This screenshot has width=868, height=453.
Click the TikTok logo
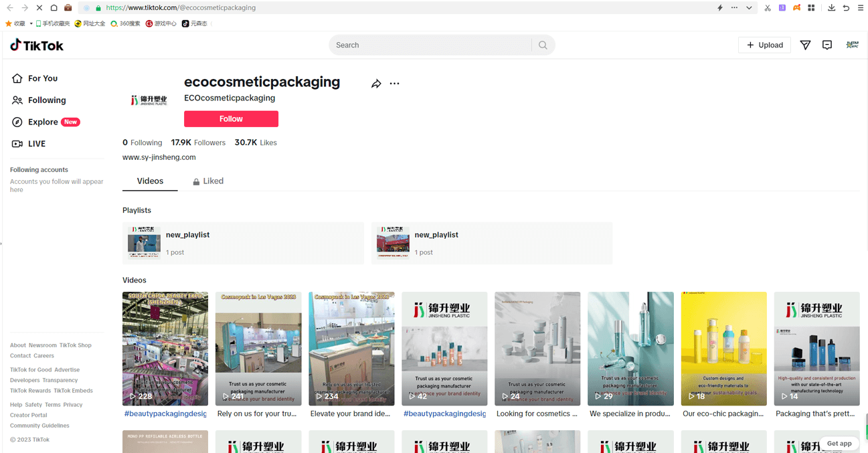[37, 46]
